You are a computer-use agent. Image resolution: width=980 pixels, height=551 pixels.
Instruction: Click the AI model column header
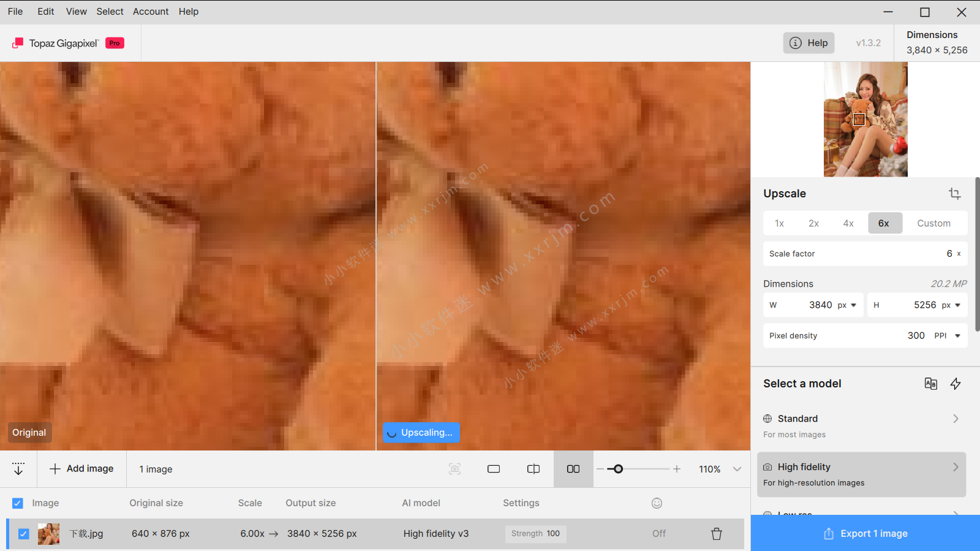point(421,503)
